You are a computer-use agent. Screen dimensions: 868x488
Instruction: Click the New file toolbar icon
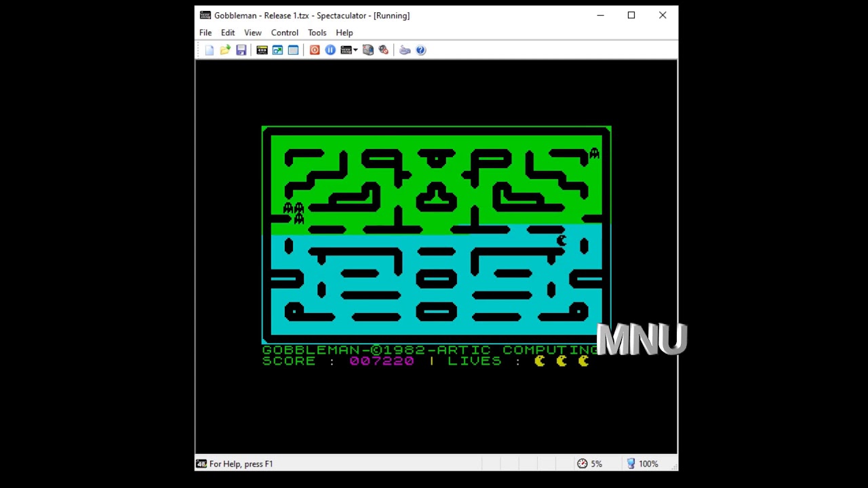tap(210, 50)
